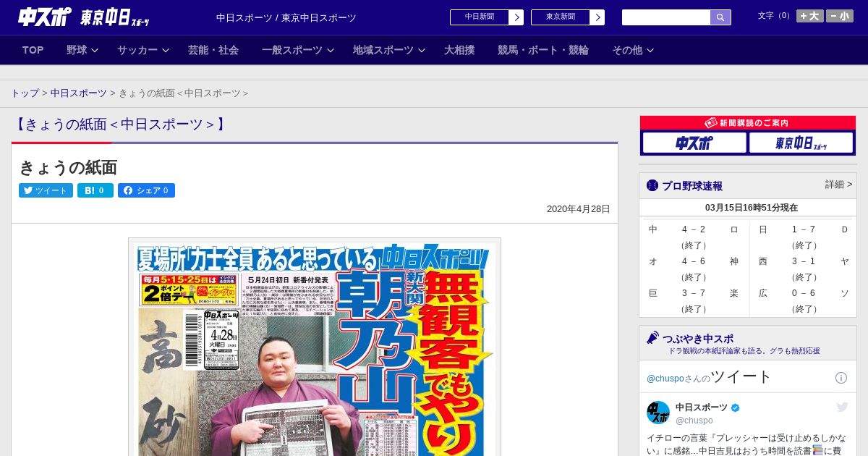Open 芸能・社会 navigation item
Image resolution: width=868 pixels, height=456 pixels.
[213, 50]
